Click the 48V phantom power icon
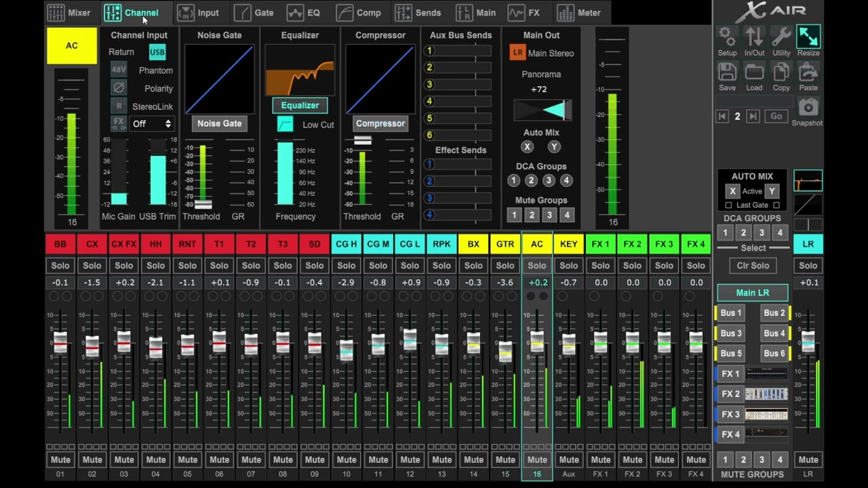 click(119, 70)
